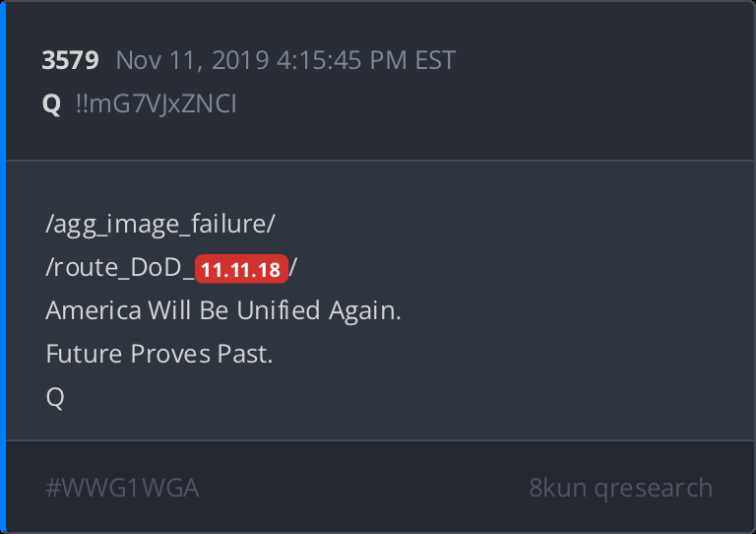Open the qresearch board link
The width and height of the screenshot is (756, 534).
click(655, 488)
